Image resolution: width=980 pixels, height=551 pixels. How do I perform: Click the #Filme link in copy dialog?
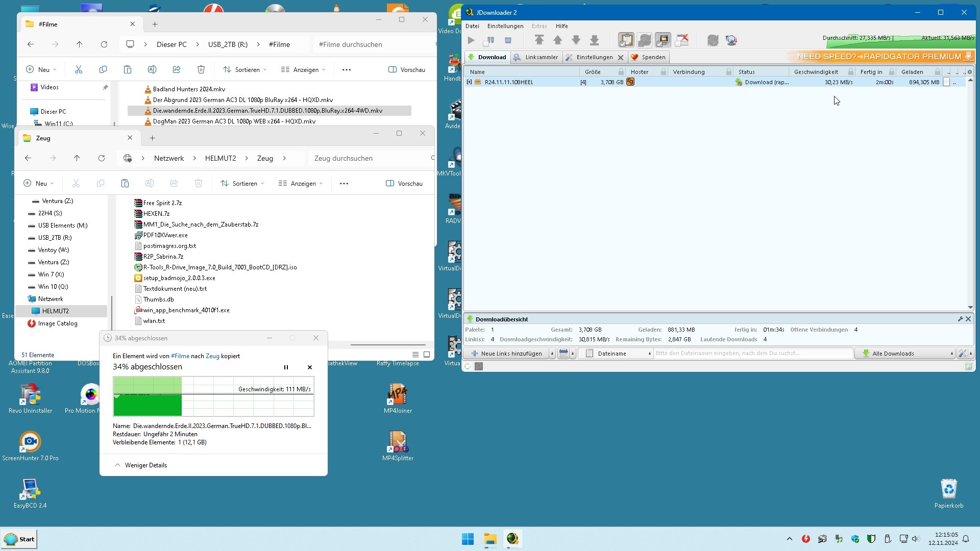pos(180,356)
